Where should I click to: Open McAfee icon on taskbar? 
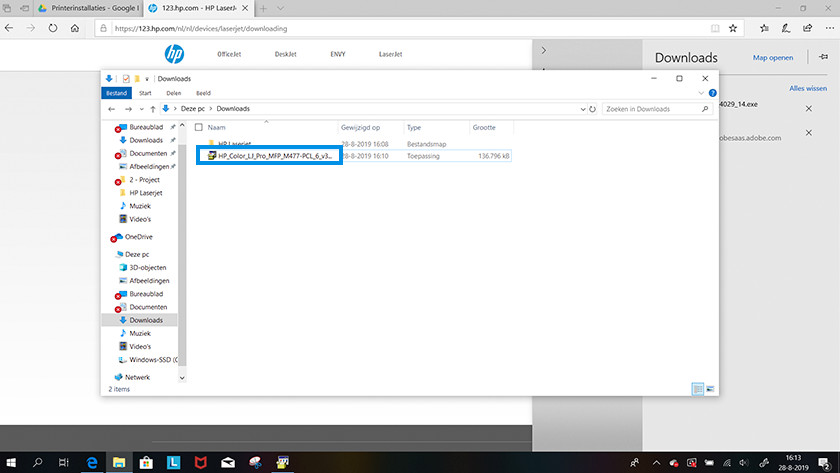[x=201, y=462]
